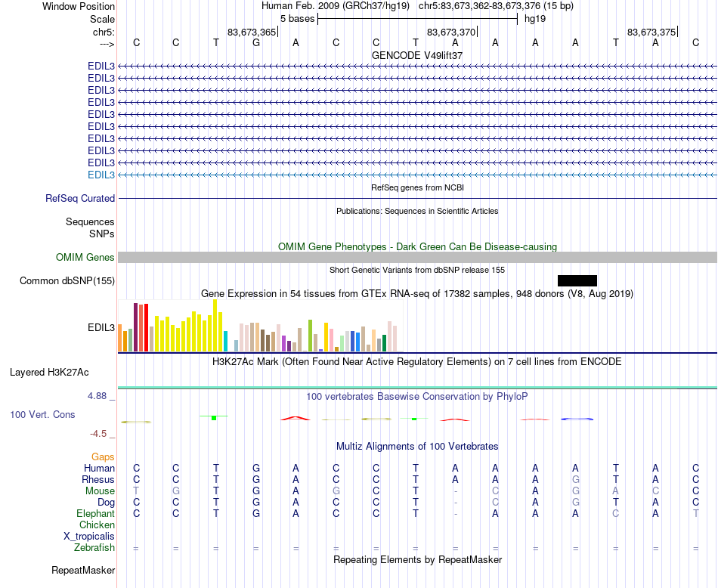Click the 83,673,365 ruler position label
The image size is (718, 588).
point(252,32)
